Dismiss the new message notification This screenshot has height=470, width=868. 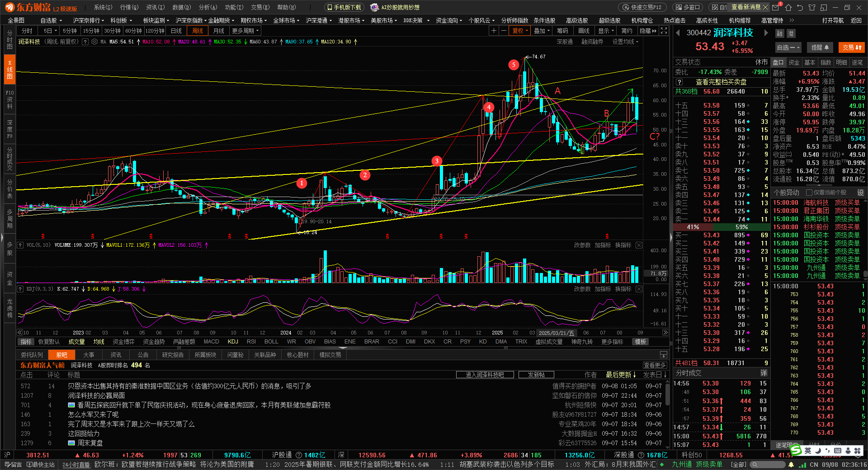(x=765, y=7)
